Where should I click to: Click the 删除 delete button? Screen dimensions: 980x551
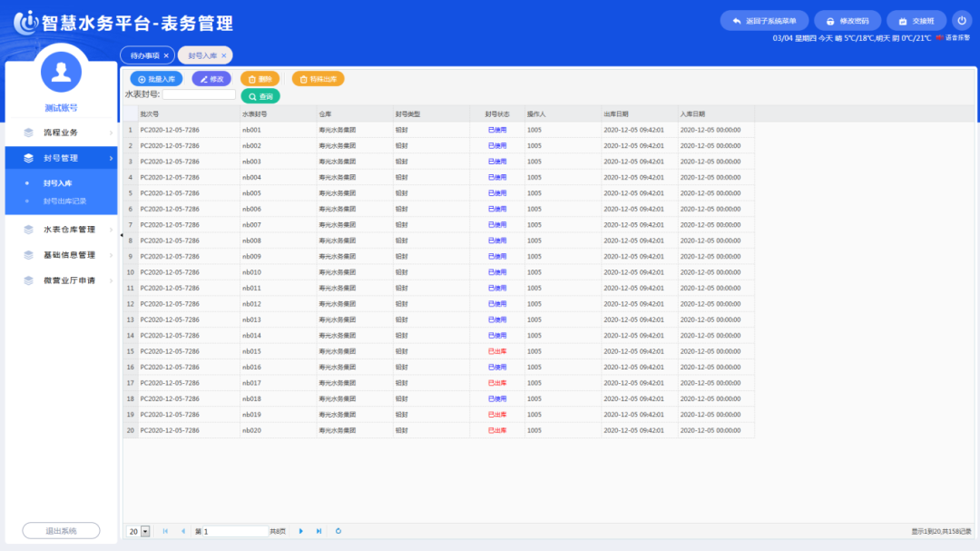click(260, 79)
